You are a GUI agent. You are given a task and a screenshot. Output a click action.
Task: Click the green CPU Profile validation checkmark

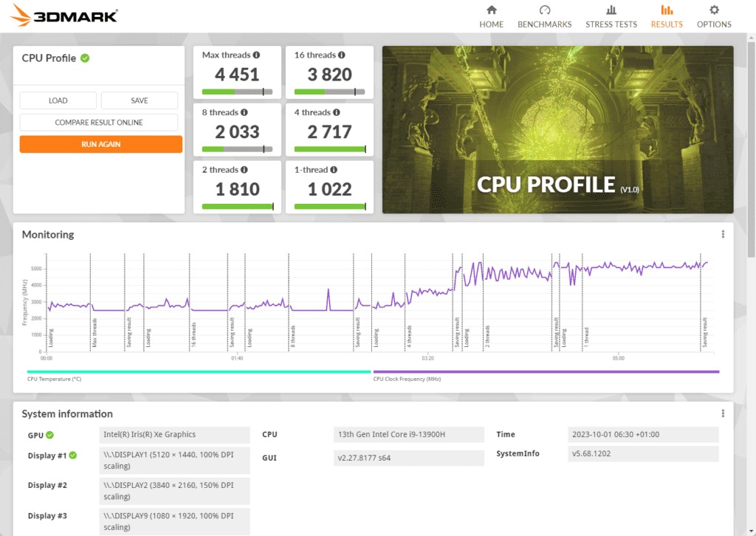[x=85, y=58]
